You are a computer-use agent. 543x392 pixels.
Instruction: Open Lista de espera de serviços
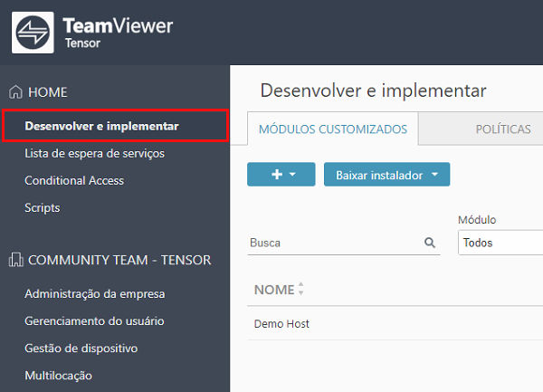(x=94, y=153)
